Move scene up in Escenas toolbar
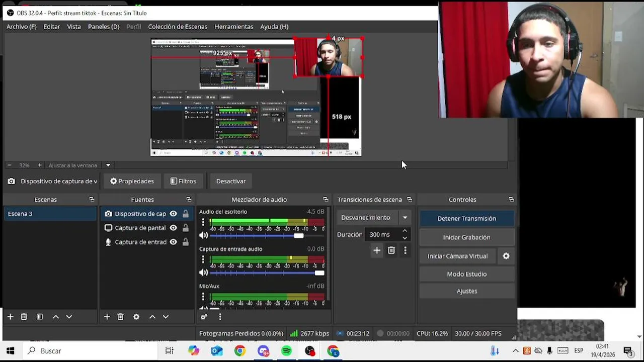 tap(56, 317)
